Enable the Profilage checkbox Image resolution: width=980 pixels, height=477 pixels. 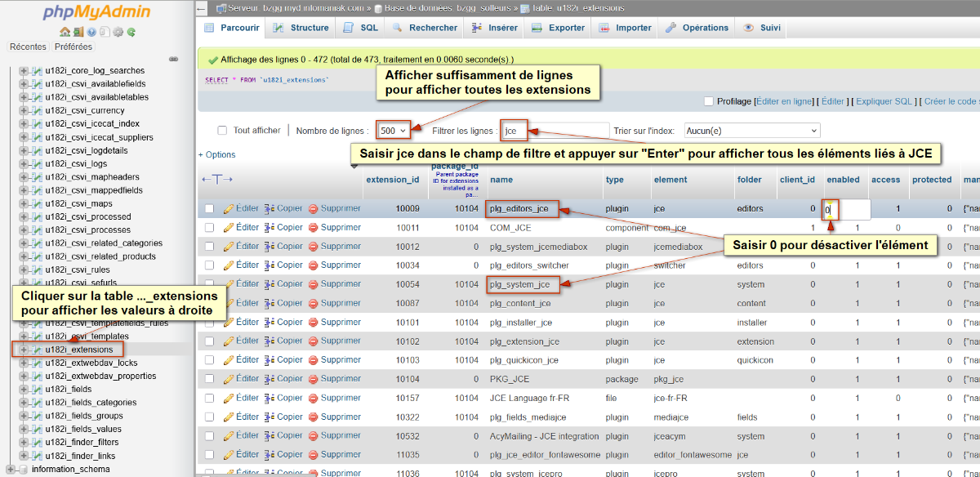(708, 101)
